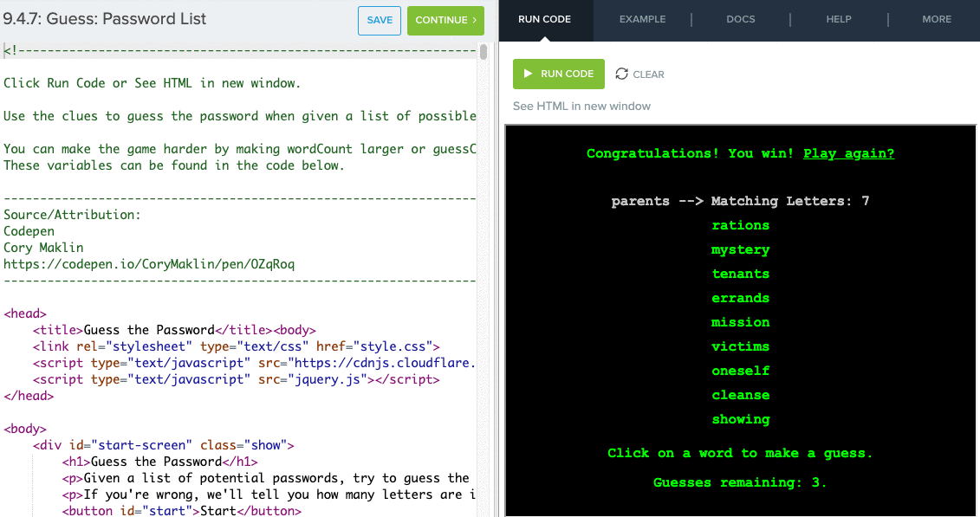The height and width of the screenshot is (517, 980).
Task: Click the 'parents --> Matching Letters: 7' result
Action: (741, 201)
